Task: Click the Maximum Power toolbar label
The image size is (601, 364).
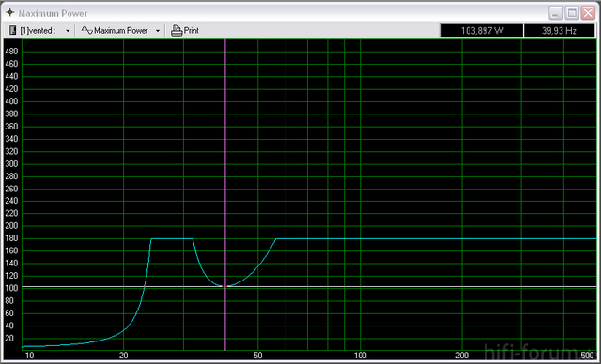Action: click(x=121, y=31)
